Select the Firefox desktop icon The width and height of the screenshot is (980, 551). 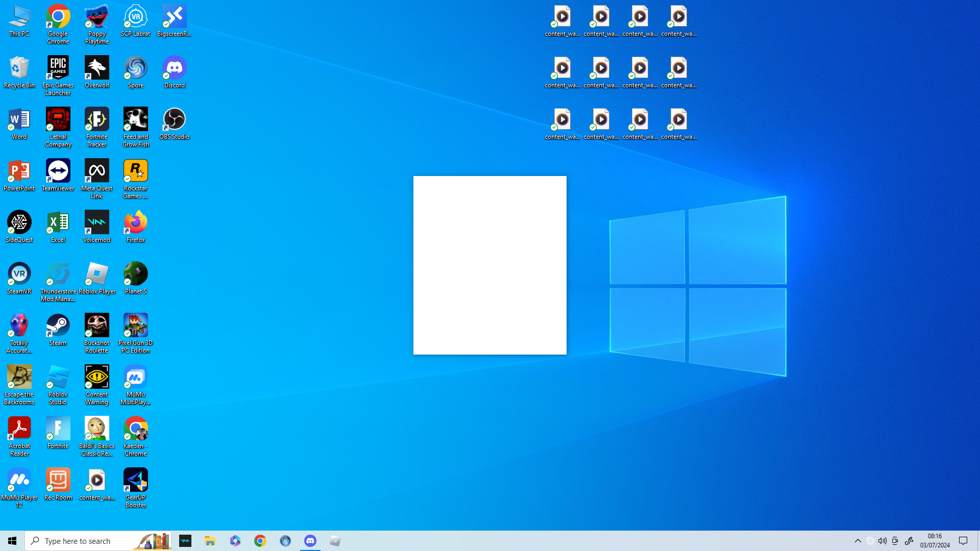coord(136,227)
